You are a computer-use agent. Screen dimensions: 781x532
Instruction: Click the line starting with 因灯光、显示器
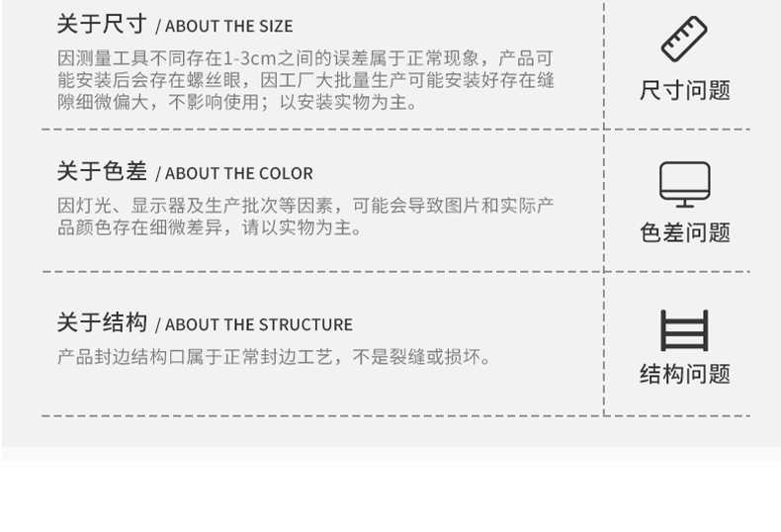(x=304, y=206)
